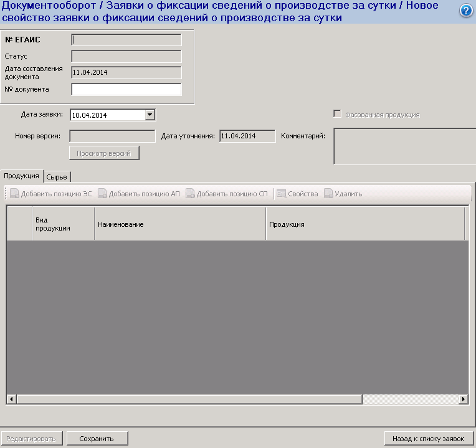Screen dimensions: 476x448
Task: Open the Дата заявки date dropdown arrow
Action: [150, 115]
